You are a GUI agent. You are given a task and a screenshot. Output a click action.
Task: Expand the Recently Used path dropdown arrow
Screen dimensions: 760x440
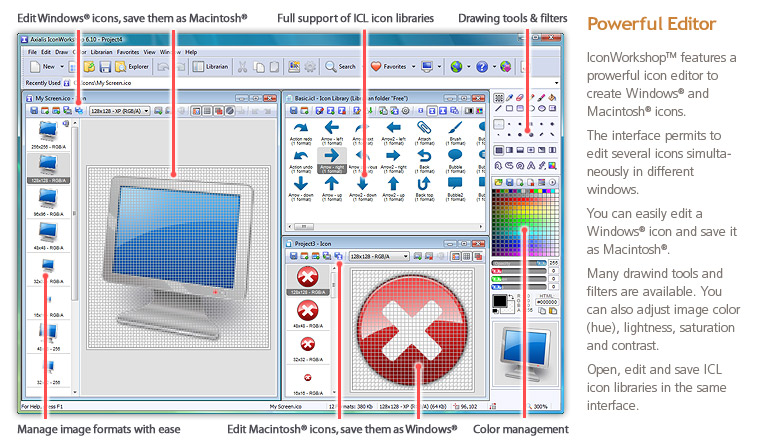[556, 83]
